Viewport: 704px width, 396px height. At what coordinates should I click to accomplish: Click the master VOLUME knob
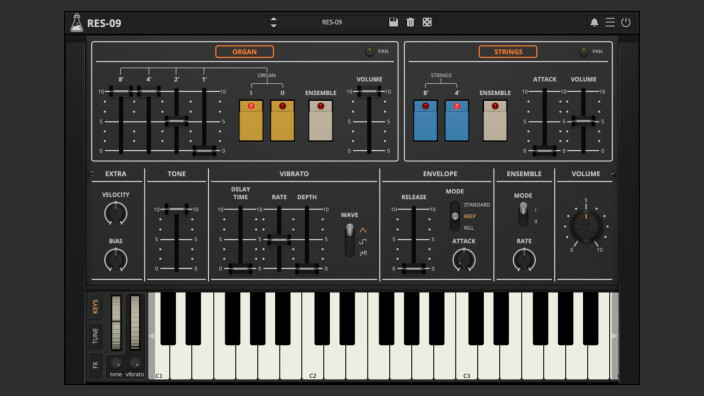pos(586,226)
